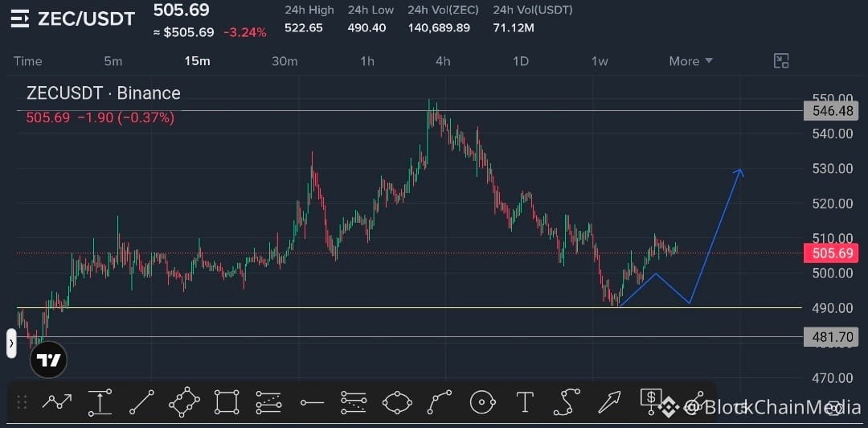Select the arrow marker tool
The height and width of the screenshot is (428, 868).
tap(609, 402)
